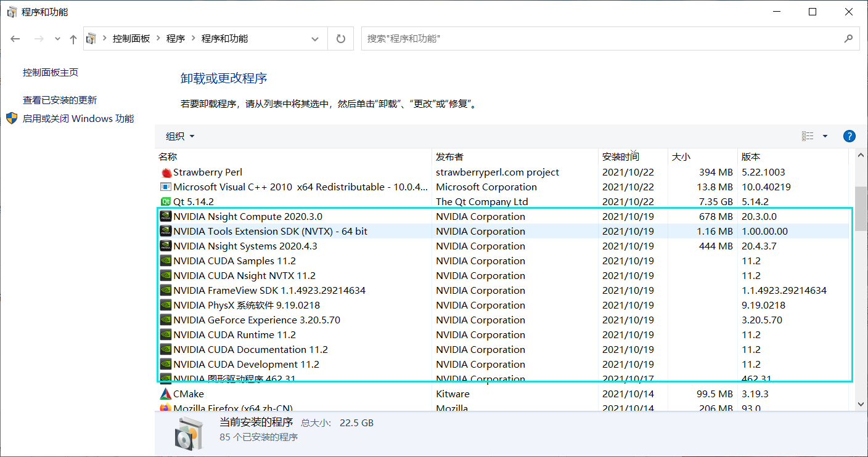Open the view options dropdown arrow
The height and width of the screenshot is (457, 868).
(x=825, y=136)
